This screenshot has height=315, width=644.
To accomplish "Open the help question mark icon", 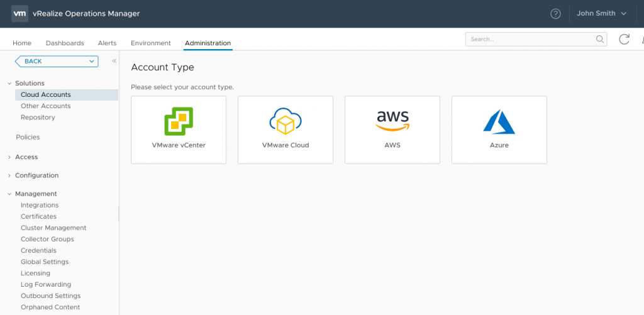I will click(555, 14).
